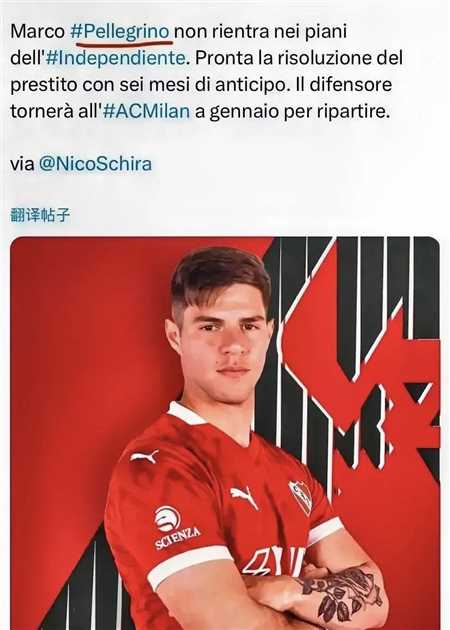Viewport: 450px width, 630px height.
Task: Click the white collar of the jersey
Action: click(x=187, y=413)
